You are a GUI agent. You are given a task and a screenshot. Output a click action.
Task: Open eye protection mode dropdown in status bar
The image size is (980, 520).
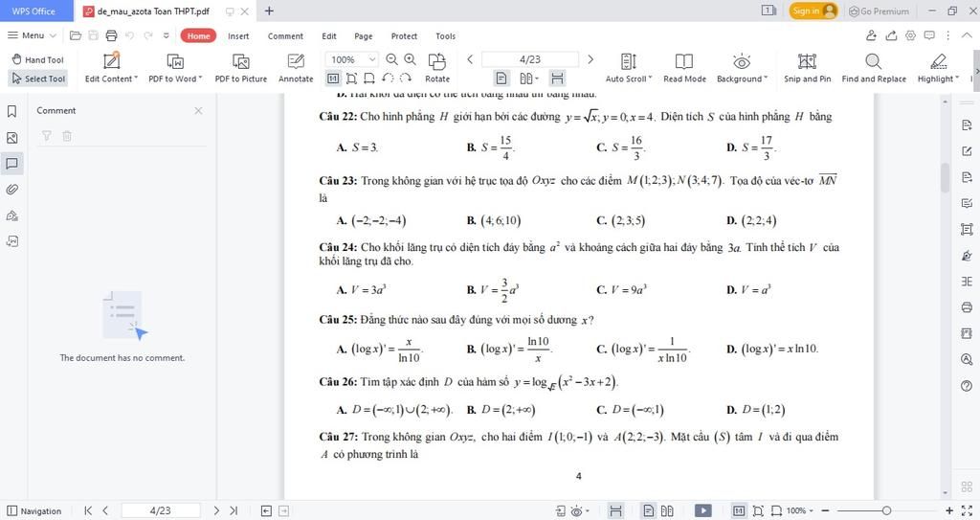point(581,510)
